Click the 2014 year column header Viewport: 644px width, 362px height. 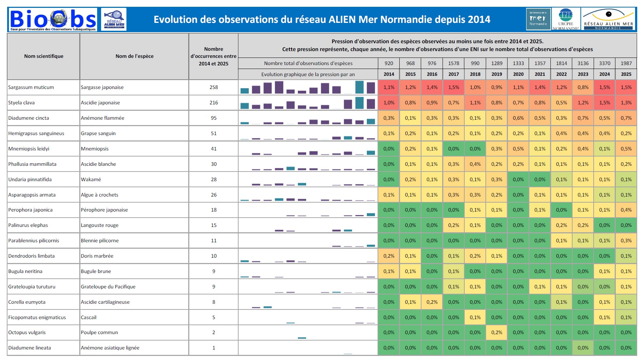389,74
